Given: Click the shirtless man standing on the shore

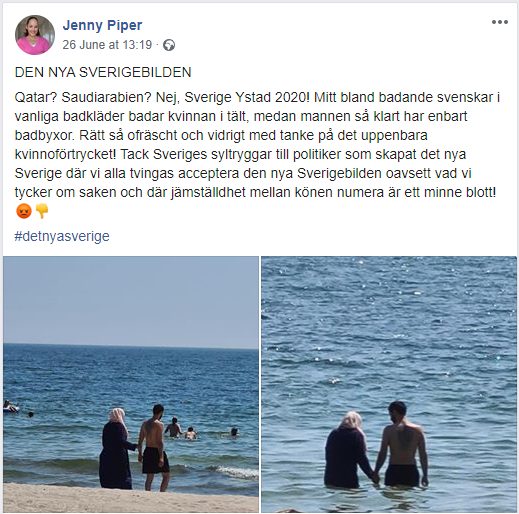Looking at the screenshot, I should (x=154, y=448).
